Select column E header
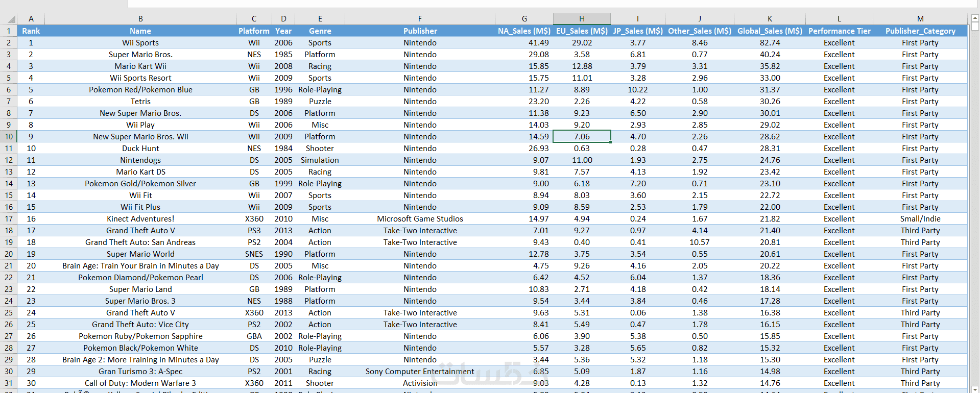This screenshot has width=980, height=393. tap(320, 19)
